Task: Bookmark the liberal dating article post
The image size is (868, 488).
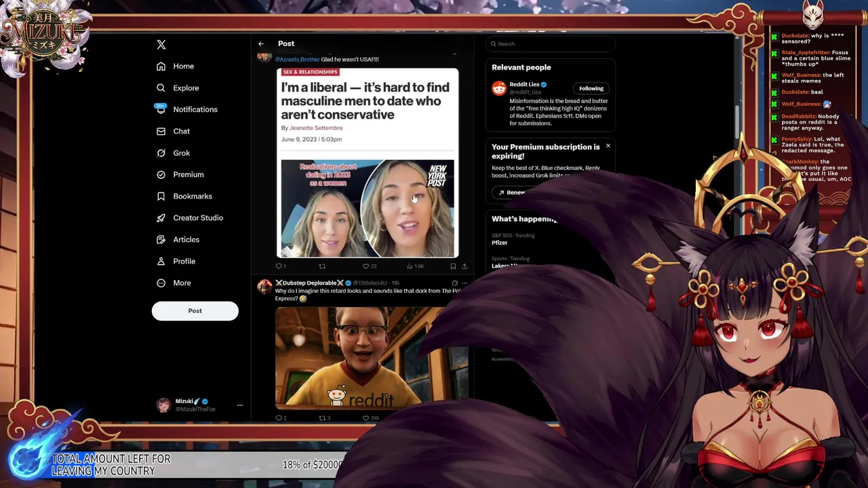Action: [453, 266]
